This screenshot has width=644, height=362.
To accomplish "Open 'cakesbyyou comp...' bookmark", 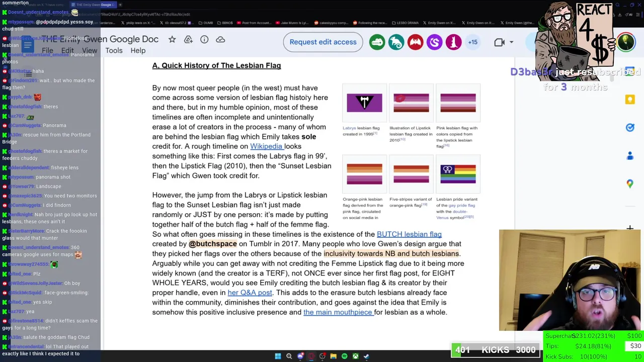I will pos(331,23).
